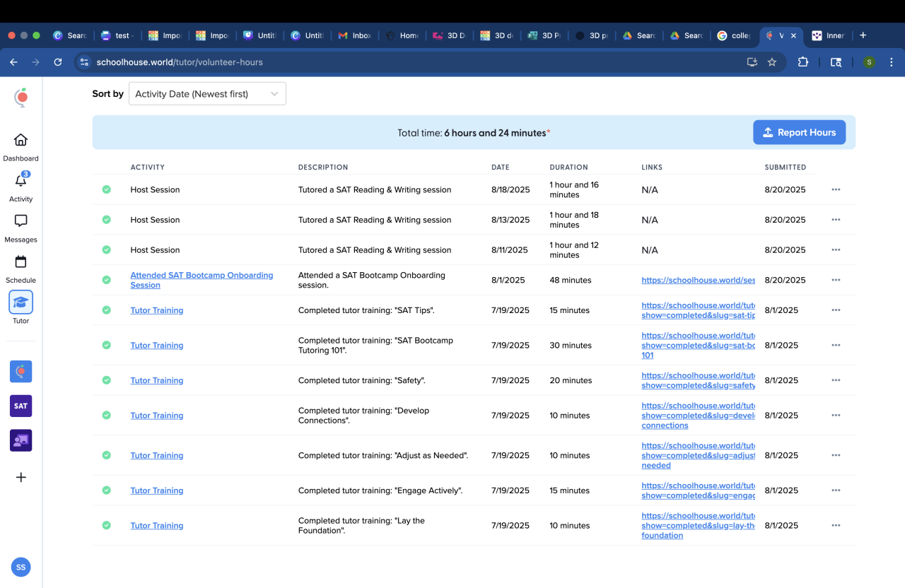Image resolution: width=905 pixels, height=588 pixels.
Task: Click the plus icon in sidebar
Action: click(21, 478)
